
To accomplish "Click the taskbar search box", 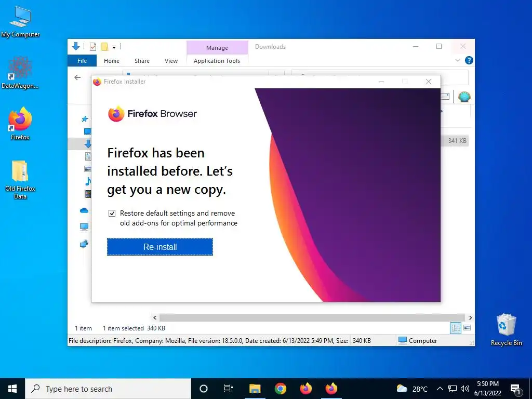I will point(108,389).
